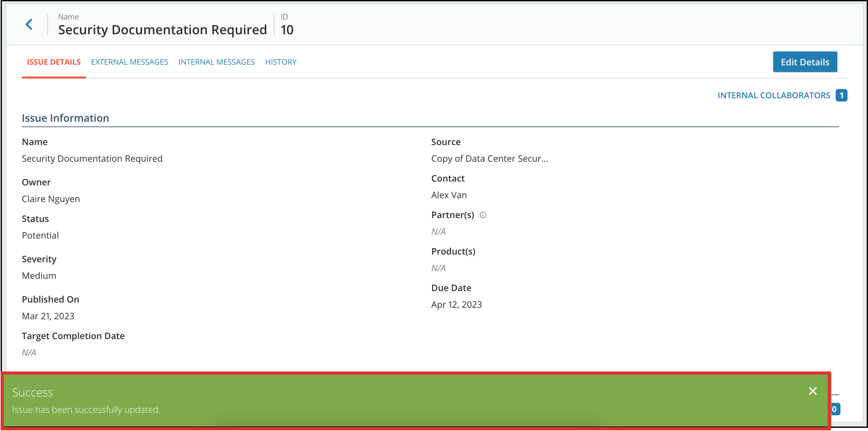
Task: Open the History tab
Action: pos(281,62)
